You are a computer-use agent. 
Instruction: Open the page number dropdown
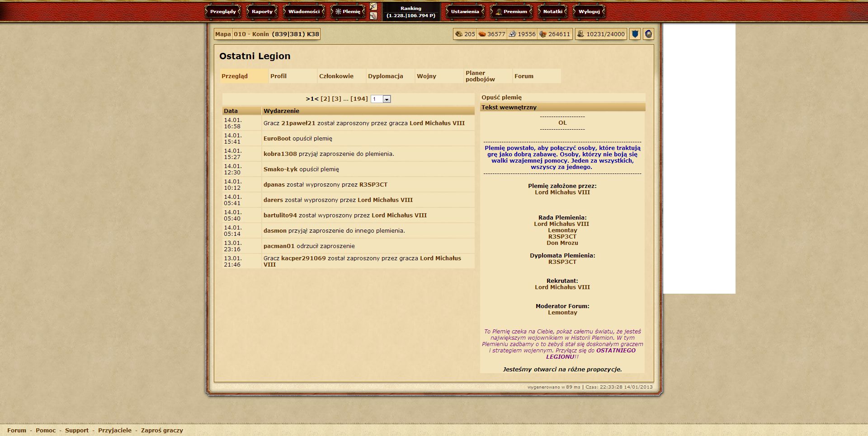coord(387,99)
